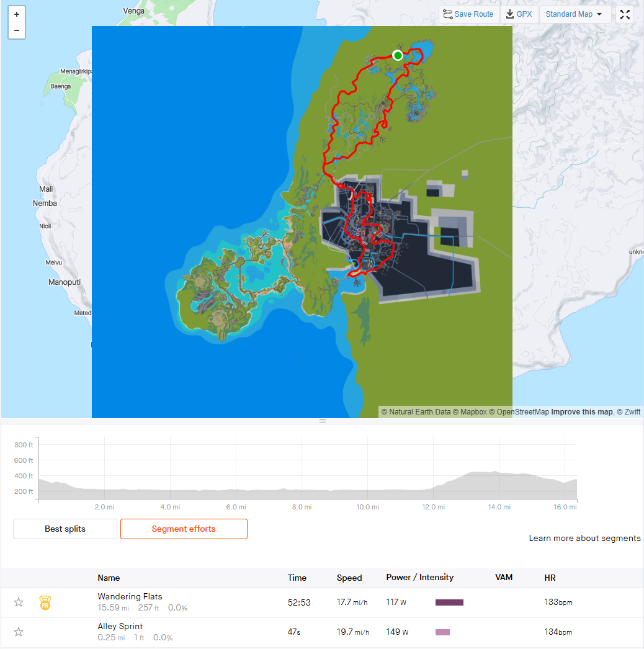Click the VAM column header
This screenshot has height=649, width=644.
point(504,578)
